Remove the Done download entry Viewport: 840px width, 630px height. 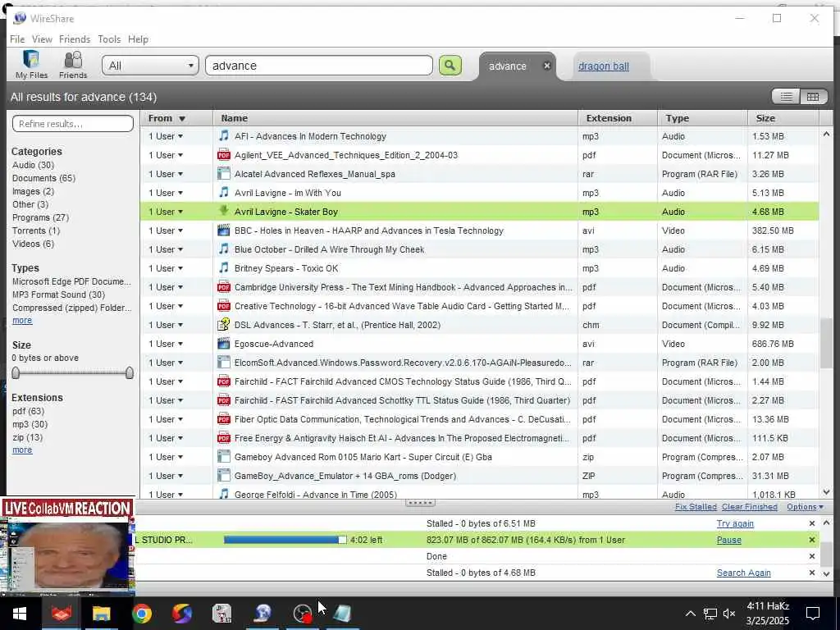(811, 556)
